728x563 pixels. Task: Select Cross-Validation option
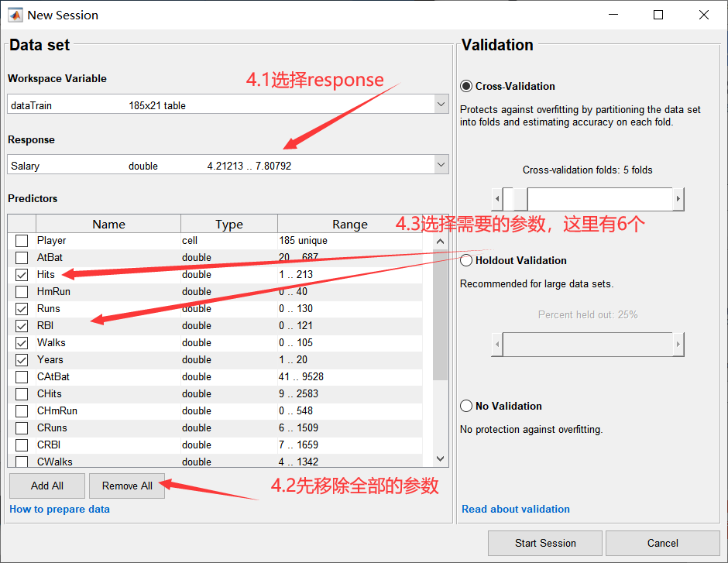pyautogui.click(x=465, y=86)
